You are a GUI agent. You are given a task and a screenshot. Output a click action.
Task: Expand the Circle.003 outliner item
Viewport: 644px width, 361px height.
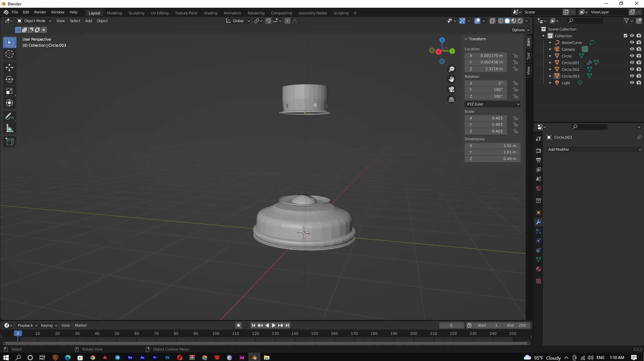click(550, 76)
